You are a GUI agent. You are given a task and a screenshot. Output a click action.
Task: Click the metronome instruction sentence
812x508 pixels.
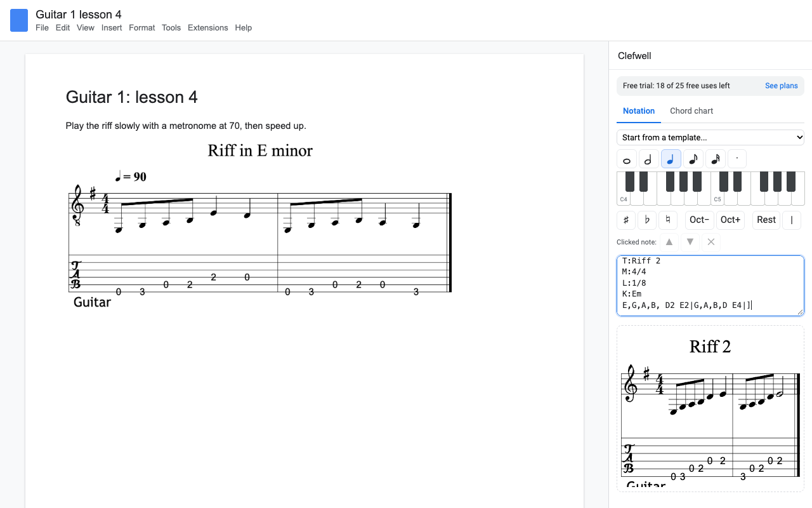tap(186, 126)
